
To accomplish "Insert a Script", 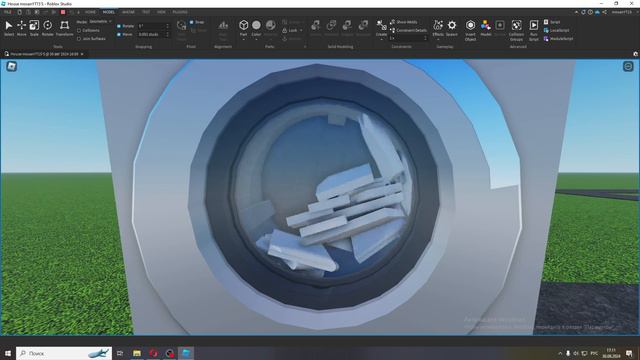I will tap(552, 22).
